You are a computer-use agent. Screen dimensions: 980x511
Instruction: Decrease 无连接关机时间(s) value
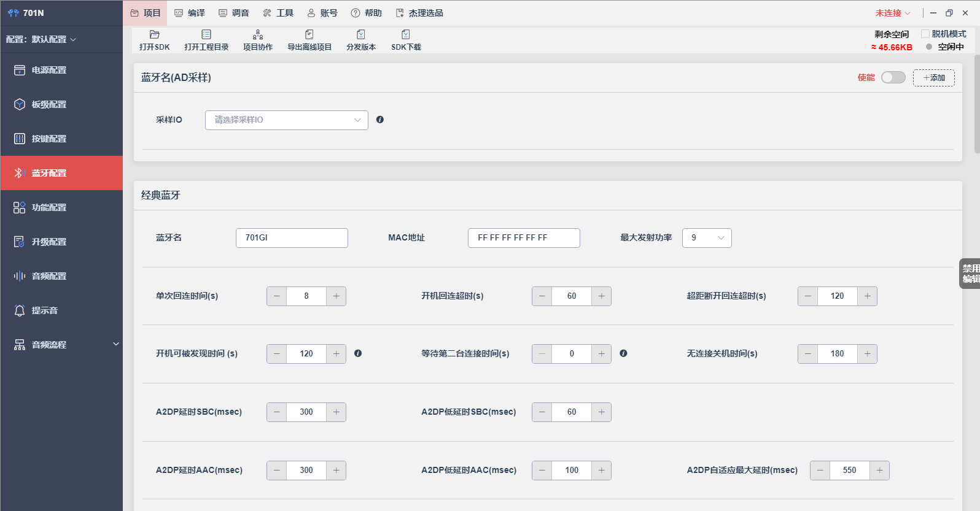(808, 354)
